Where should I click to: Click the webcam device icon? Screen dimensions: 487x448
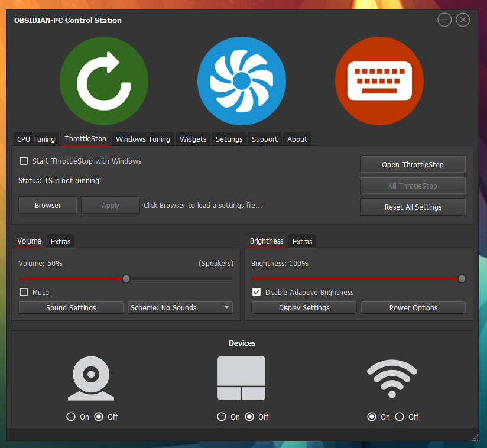pyautogui.click(x=91, y=378)
